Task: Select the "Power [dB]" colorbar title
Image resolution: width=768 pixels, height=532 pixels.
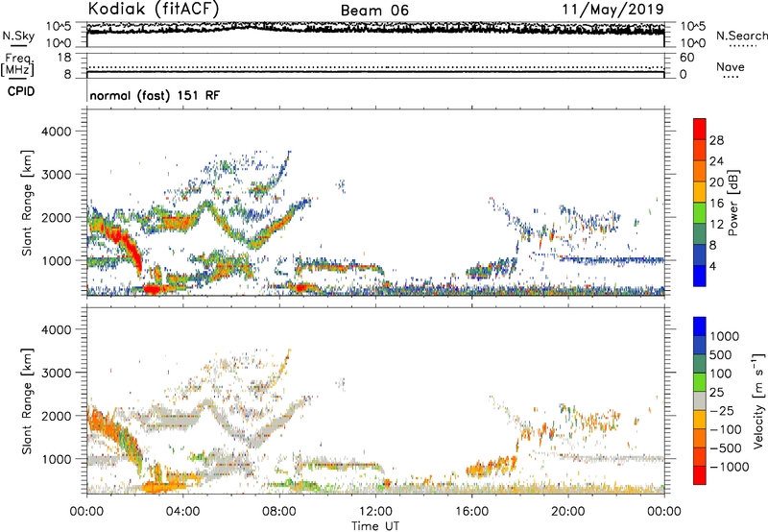Action: pyautogui.click(x=733, y=203)
